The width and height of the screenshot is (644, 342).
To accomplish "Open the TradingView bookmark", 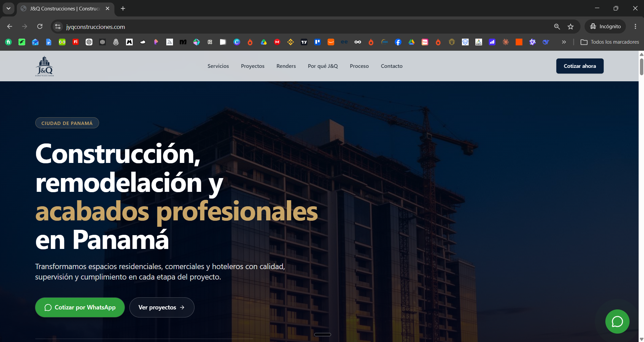I will 304,42.
